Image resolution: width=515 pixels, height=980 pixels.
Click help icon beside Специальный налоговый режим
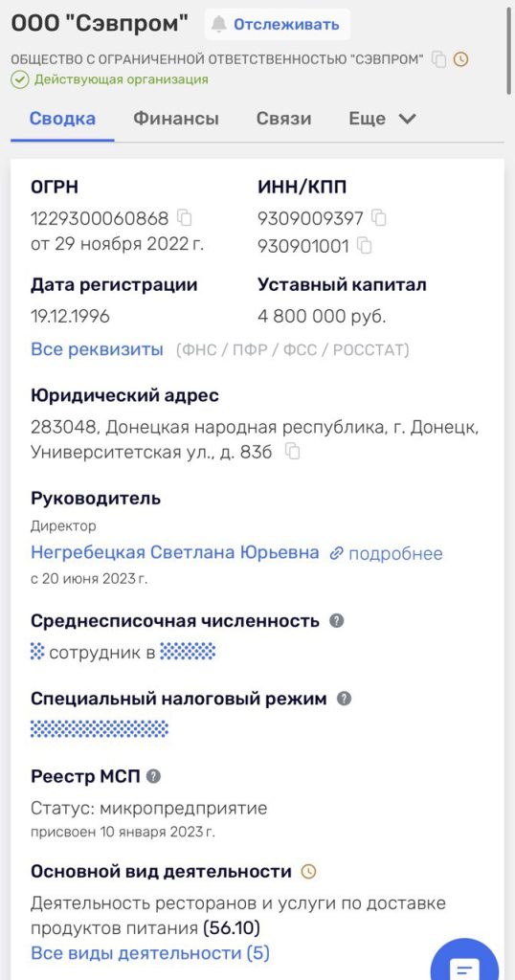point(344,699)
